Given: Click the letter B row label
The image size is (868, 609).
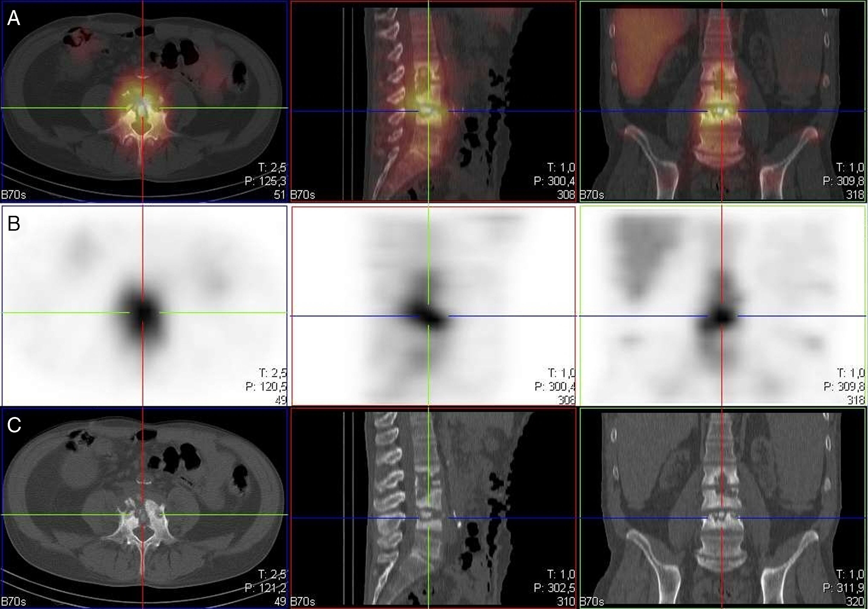Looking at the screenshot, I should tap(14, 224).
